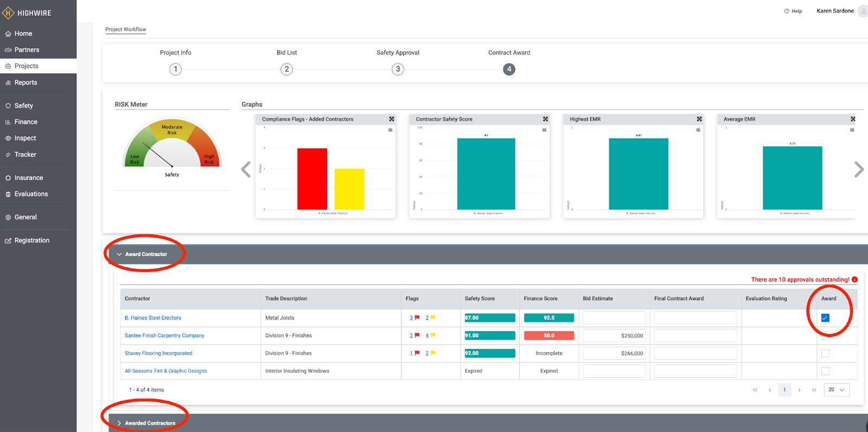
Task: Click Bid Estimate field for B. Haines
Action: (614, 318)
